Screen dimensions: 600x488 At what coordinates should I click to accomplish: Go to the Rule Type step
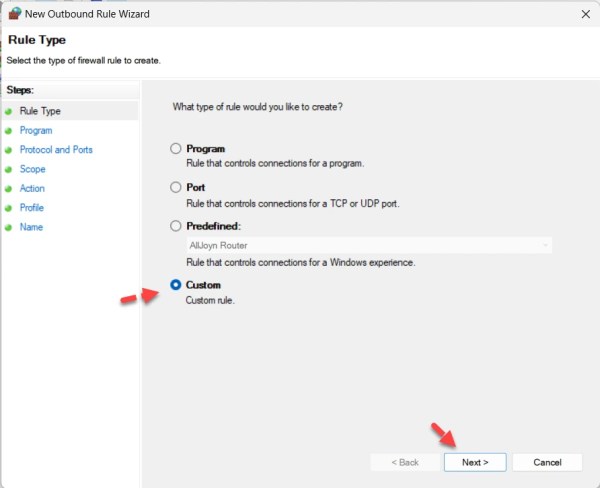coord(40,111)
